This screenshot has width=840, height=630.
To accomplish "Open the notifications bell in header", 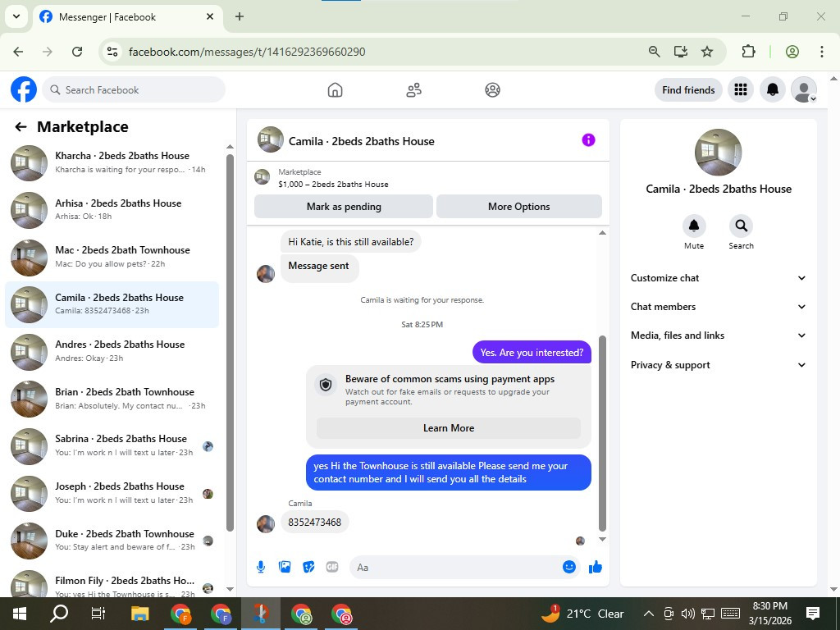I will click(x=772, y=89).
